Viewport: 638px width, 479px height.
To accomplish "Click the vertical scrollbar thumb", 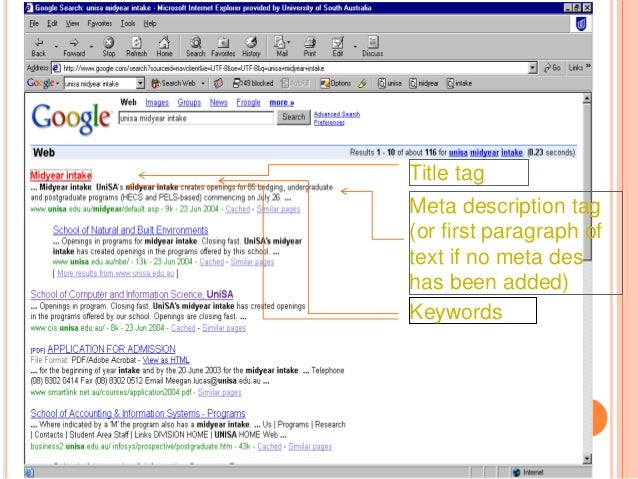I will (x=586, y=182).
